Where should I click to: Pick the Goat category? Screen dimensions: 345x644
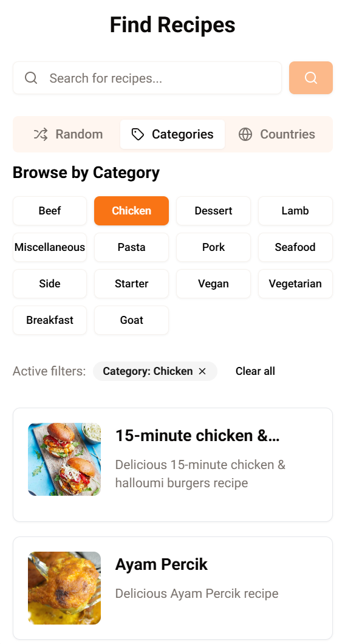click(x=131, y=320)
